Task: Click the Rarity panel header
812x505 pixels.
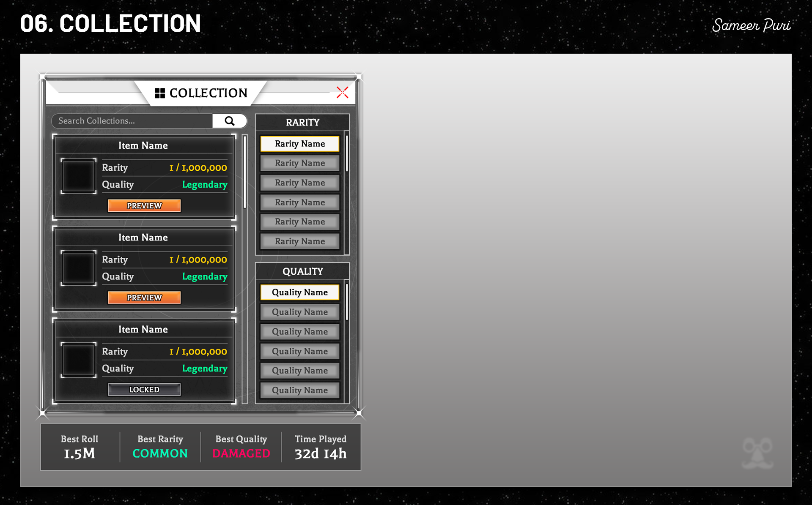Action: (x=302, y=123)
